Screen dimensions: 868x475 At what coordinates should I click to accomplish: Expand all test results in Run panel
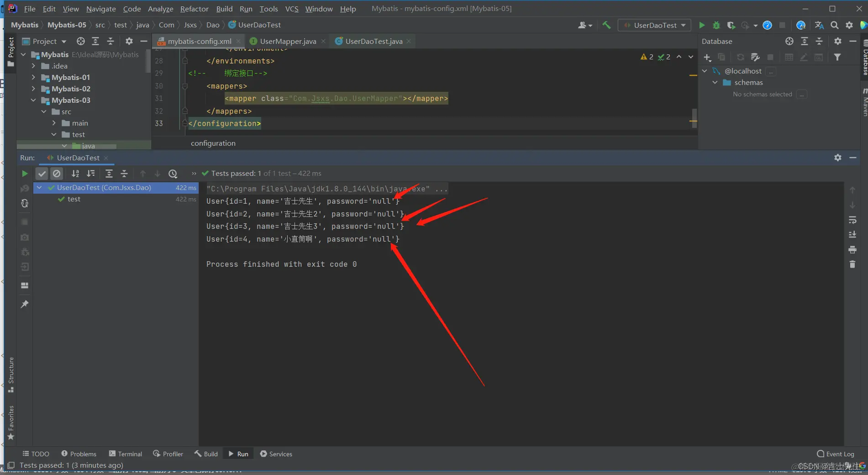109,174
